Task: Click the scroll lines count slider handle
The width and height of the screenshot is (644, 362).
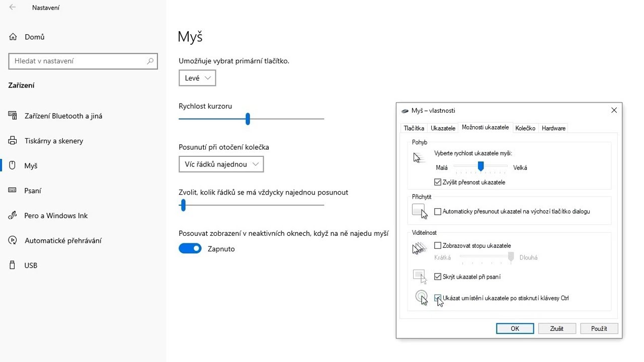Action: pos(183,205)
